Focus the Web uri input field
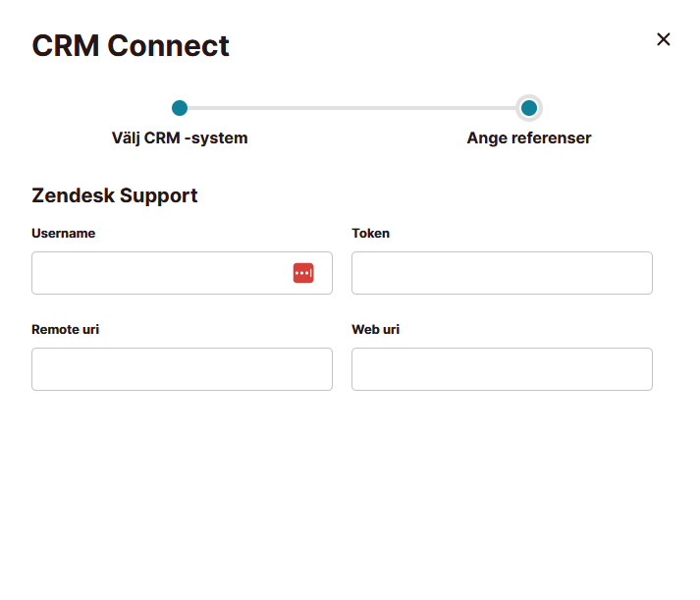Viewport: 700px width, 600px height. 503,369
